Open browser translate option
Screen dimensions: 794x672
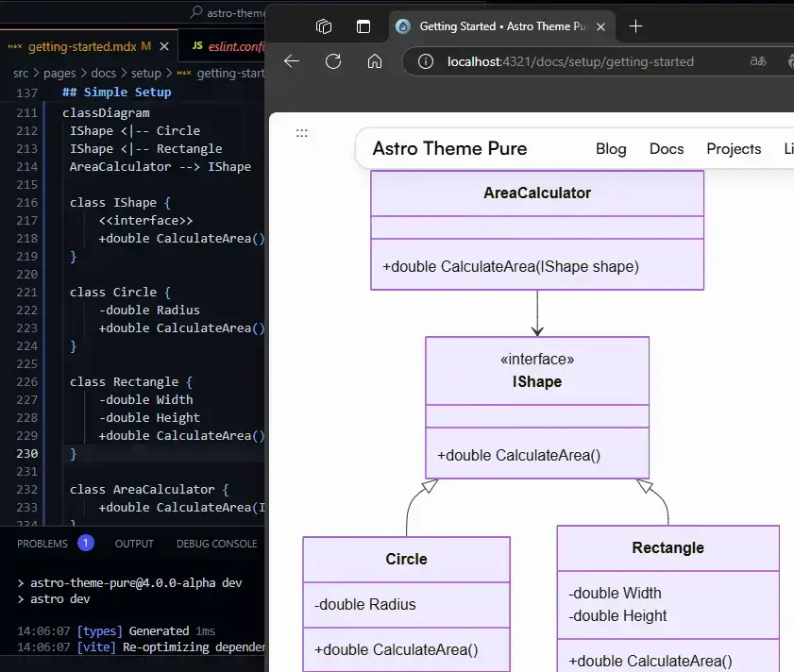(x=757, y=61)
